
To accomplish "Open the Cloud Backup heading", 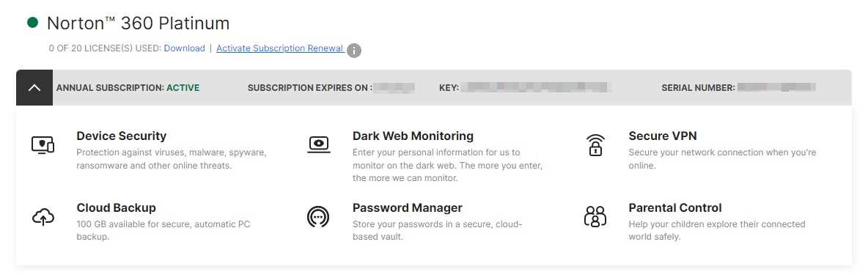I will click(x=117, y=207).
